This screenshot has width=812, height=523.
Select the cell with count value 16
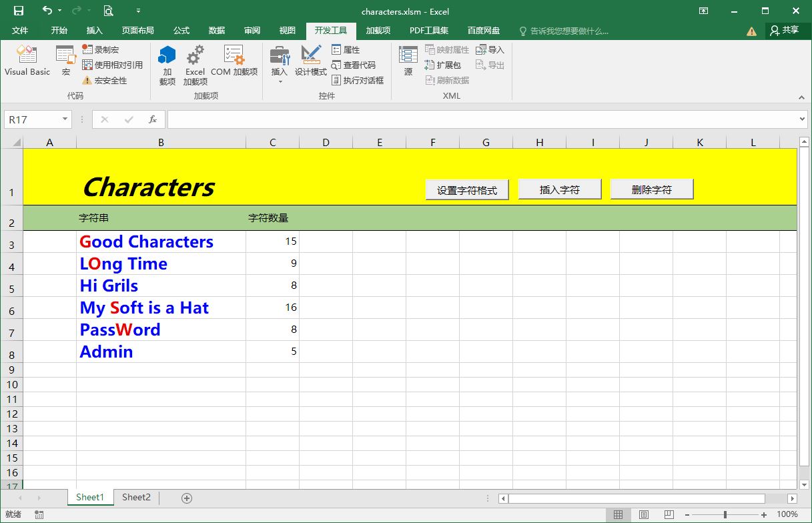(272, 308)
